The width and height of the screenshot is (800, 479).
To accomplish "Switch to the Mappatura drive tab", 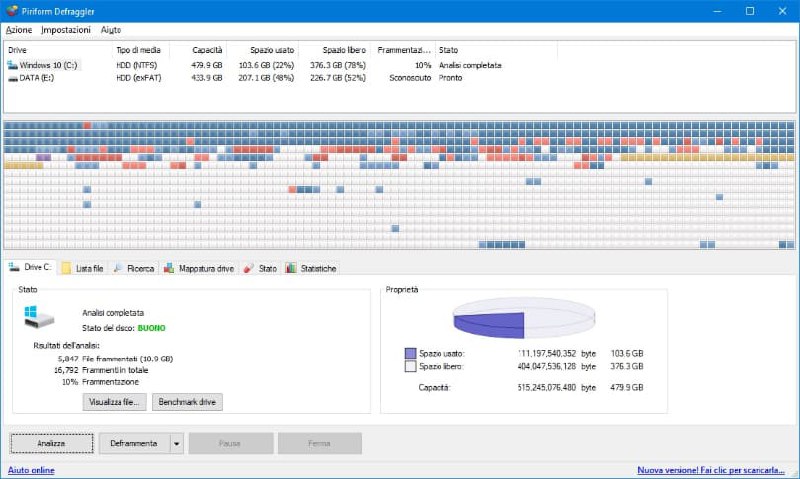I will point(199,268).
